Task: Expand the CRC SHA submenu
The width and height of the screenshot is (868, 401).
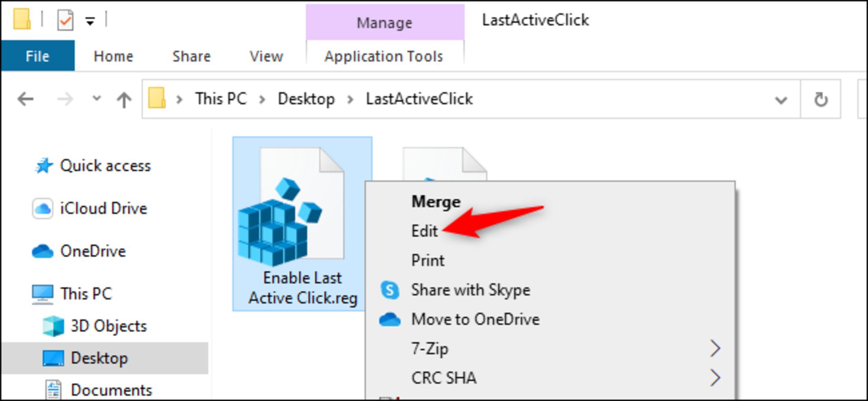Action: 715,378
